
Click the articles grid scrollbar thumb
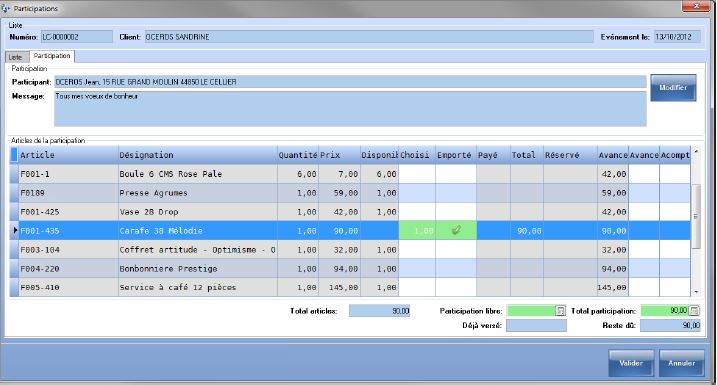pos(696,216)
